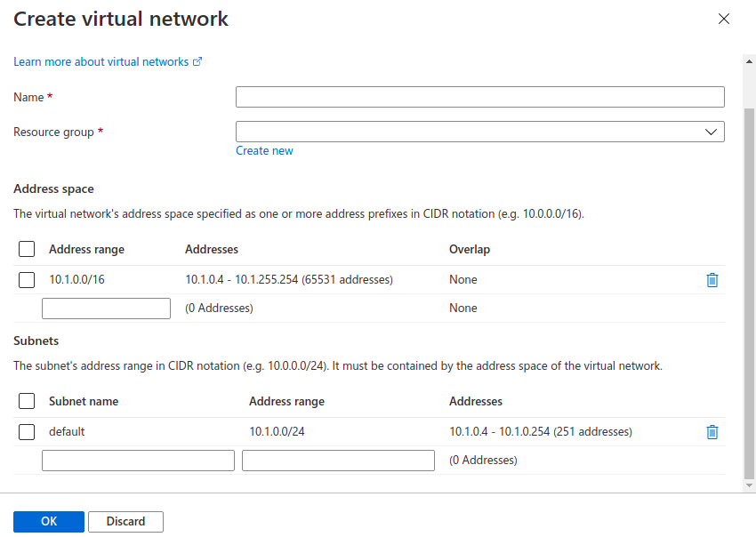
Task: Open the Resource group dropdown
Action: (x=479, y=132)
